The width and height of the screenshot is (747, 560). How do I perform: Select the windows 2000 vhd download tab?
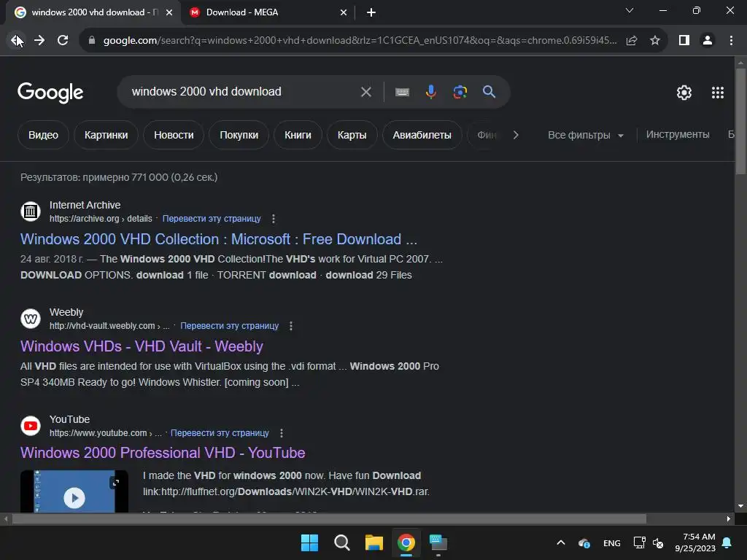90,12
